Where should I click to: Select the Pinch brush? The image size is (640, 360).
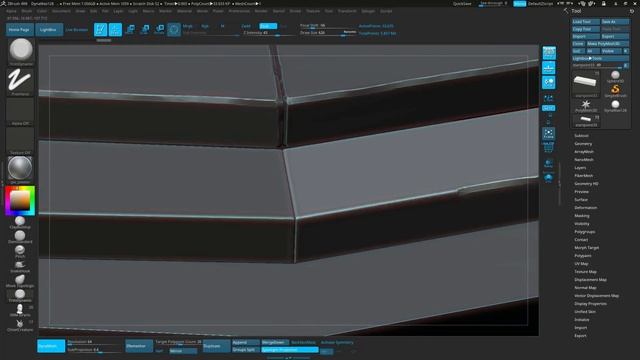click(20, 251)
